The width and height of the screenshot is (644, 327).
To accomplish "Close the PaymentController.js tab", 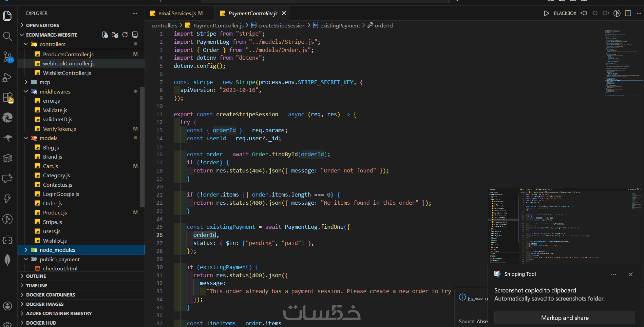I will (x=284, y=13).
